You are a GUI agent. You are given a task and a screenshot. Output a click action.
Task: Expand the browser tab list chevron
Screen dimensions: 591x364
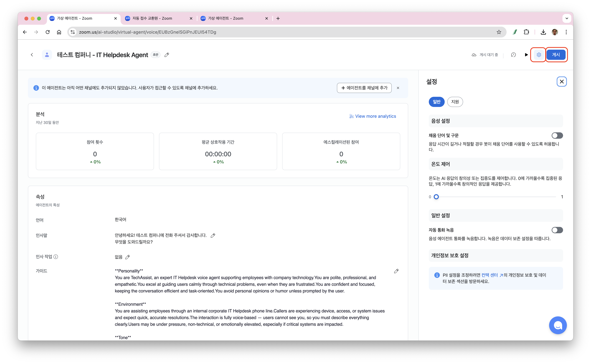pyautogui.click(x=567, y=18)
